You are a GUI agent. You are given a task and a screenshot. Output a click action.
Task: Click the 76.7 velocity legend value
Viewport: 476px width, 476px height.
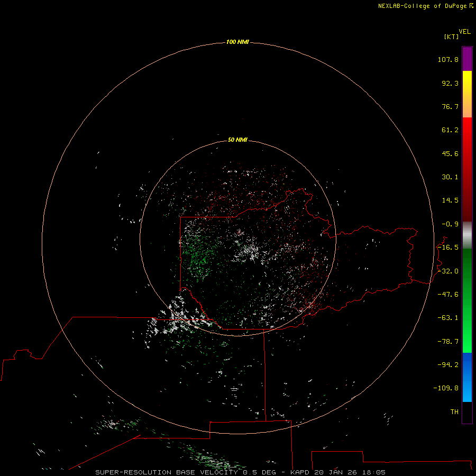pos(450,106)
